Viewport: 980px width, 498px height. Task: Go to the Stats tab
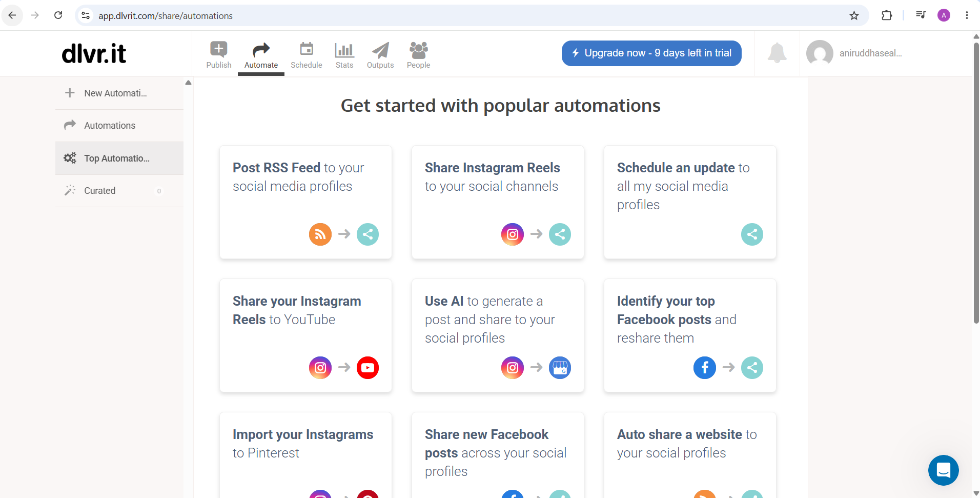[x=344, y=55]
